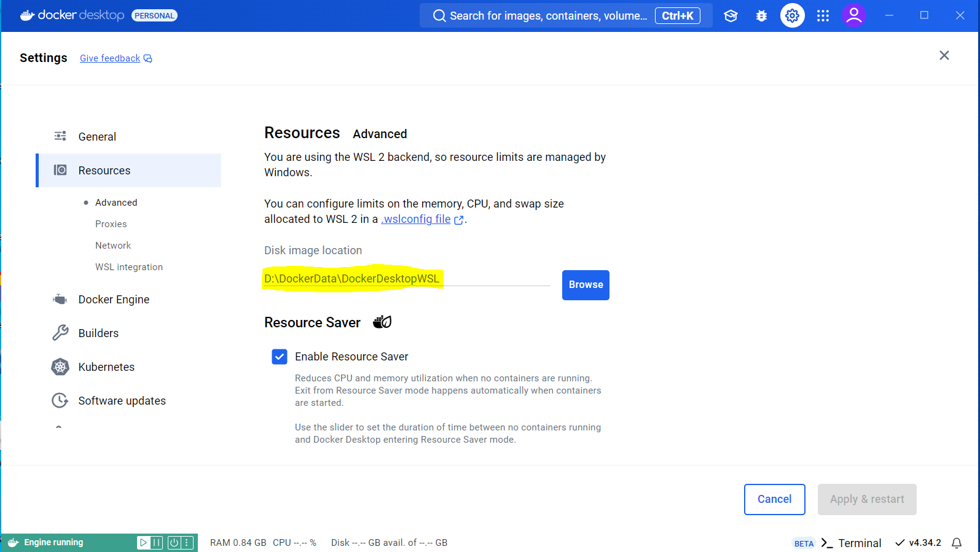Click the engine play button in status bar
This screenshot has width=980, height=552.
click(143, 542)
